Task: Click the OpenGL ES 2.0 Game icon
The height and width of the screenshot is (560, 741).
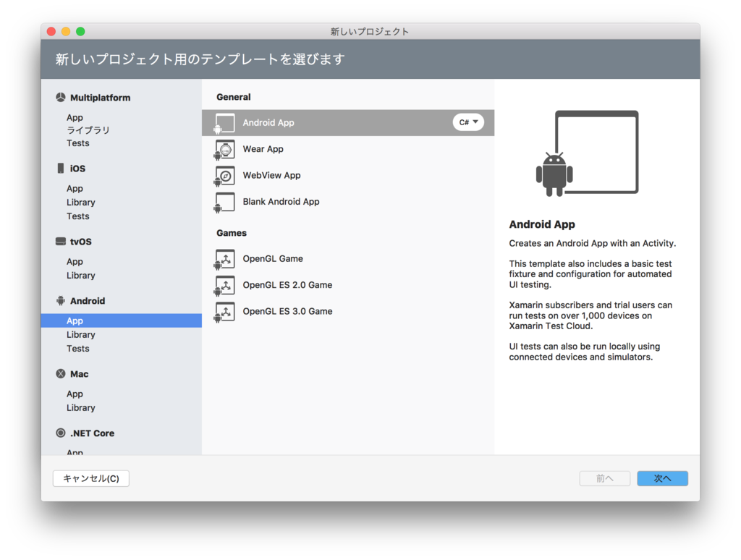Action: pos(224,286)
